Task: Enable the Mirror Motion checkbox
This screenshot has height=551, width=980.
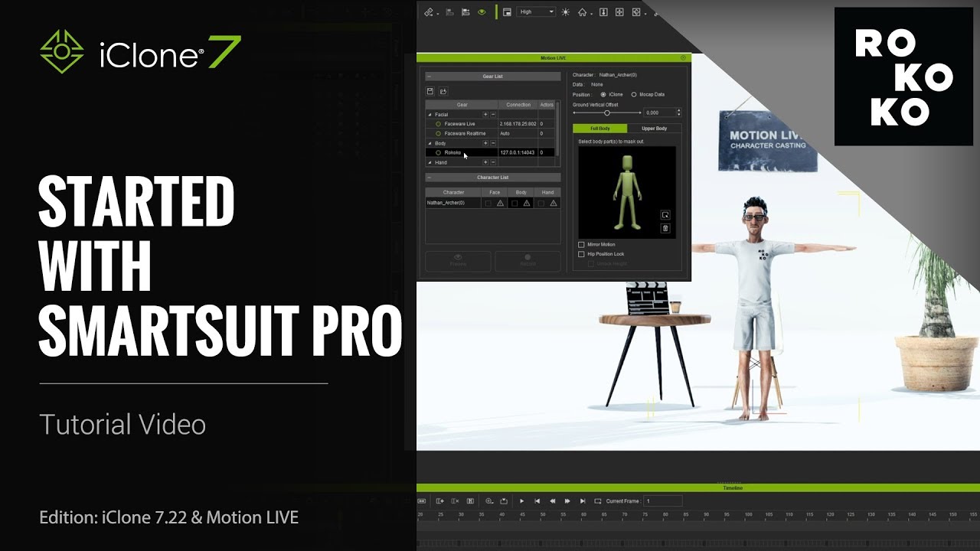Action: pos(581,245)
